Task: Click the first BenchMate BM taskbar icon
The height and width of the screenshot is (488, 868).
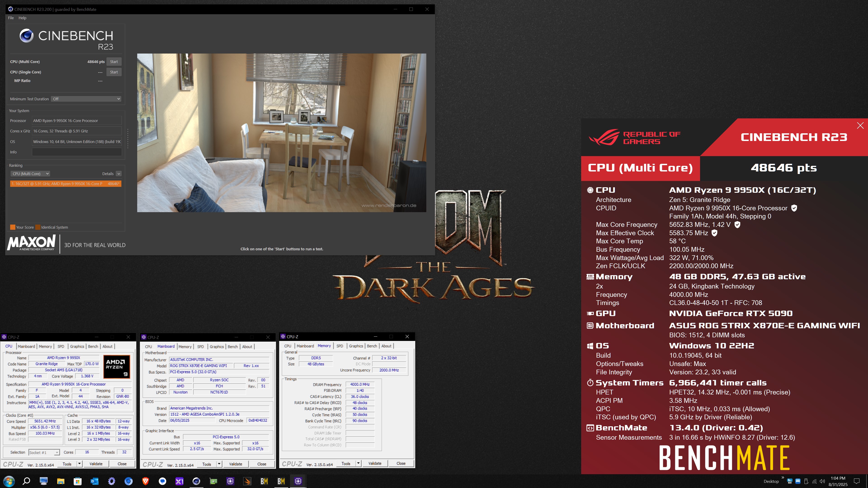Action: coord(264,481)
